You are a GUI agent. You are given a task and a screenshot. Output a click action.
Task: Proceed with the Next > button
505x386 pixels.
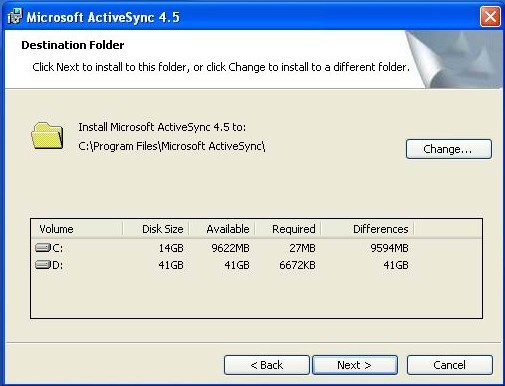pyautogui.click(x=355, y=365)
